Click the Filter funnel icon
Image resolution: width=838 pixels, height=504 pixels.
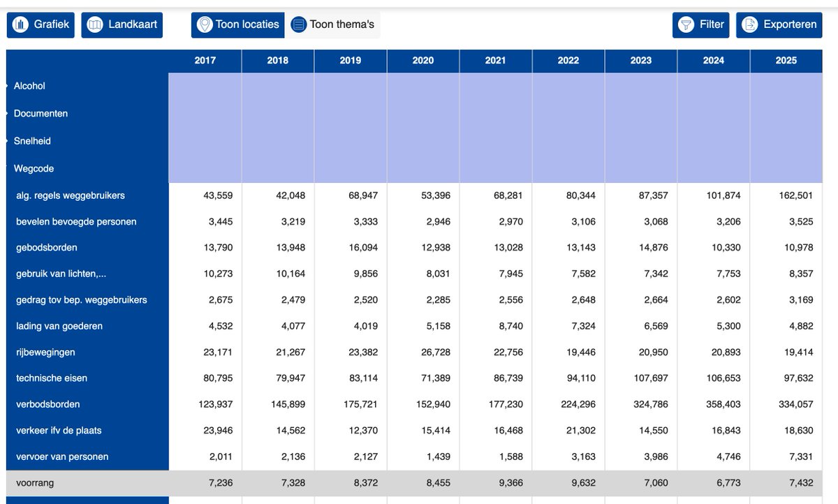(686, 25)
